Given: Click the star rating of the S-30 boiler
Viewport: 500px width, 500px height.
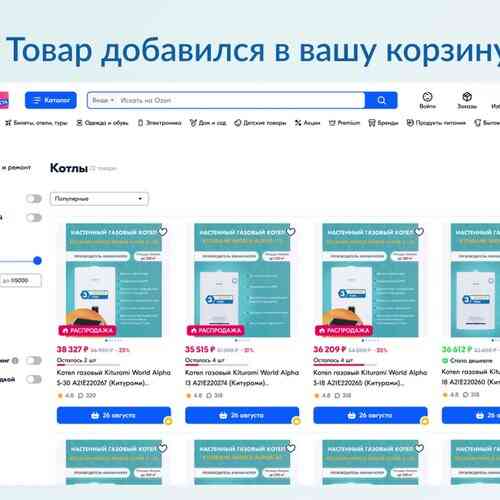Looking at the screenshot, I should click(66, 396).
